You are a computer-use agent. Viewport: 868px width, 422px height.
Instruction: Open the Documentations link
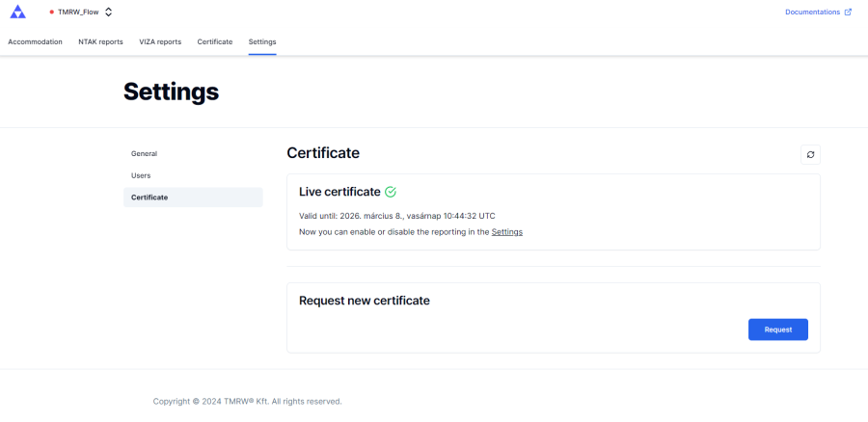(x=813, y=13)
